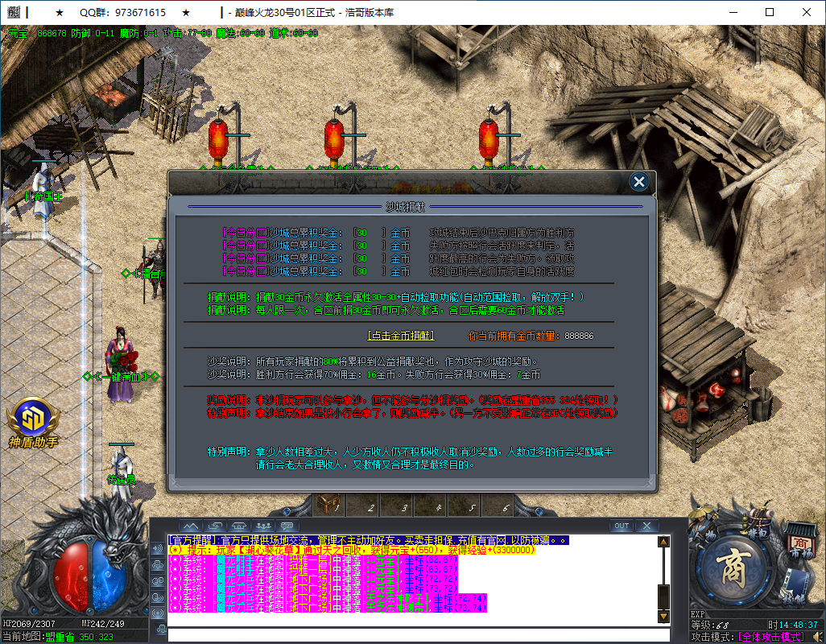Open the chat bubble icon in chat toolbar
This screenshot has height=644, width=826.
pyautogui.click(x=289, y=526)
